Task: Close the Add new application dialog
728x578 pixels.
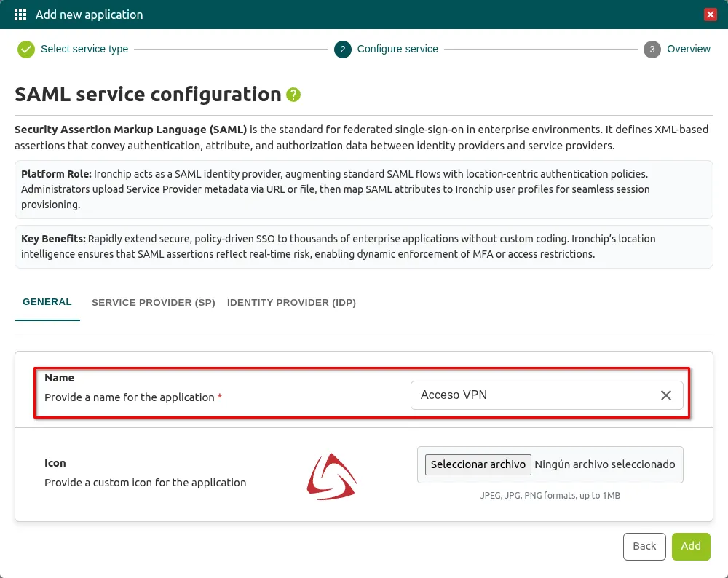Action: pyautogui.click(x=710, y=15)
